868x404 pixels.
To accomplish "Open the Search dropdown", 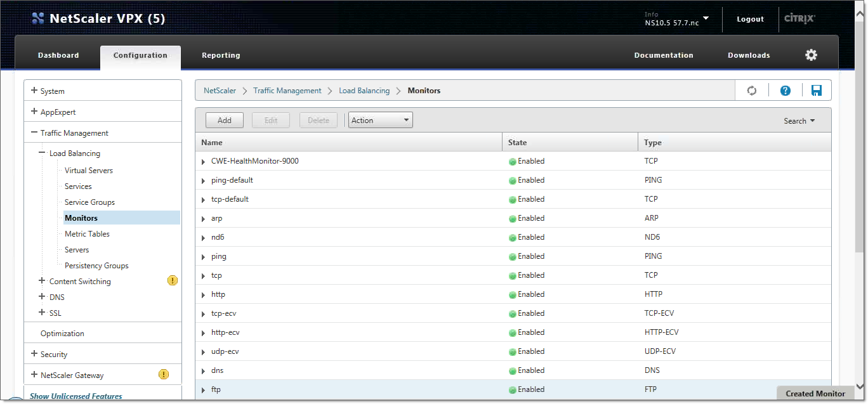I will (799, 121).
